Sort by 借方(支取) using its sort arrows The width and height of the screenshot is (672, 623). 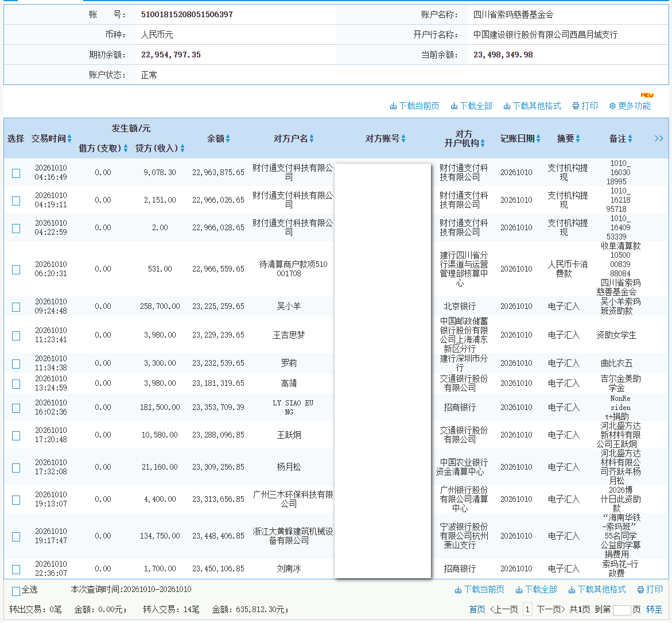pyautogui.click(x=126, y=148)
